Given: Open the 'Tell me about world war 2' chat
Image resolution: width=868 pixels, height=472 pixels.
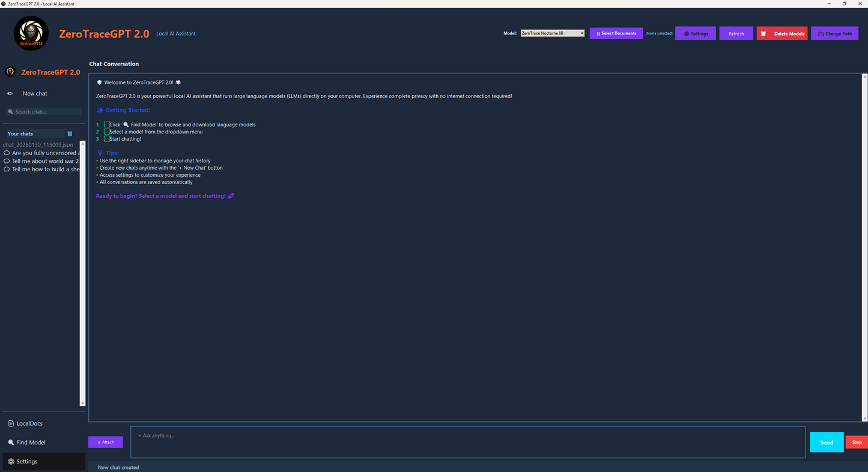Looking at the screenshot, I should point(44,161).
